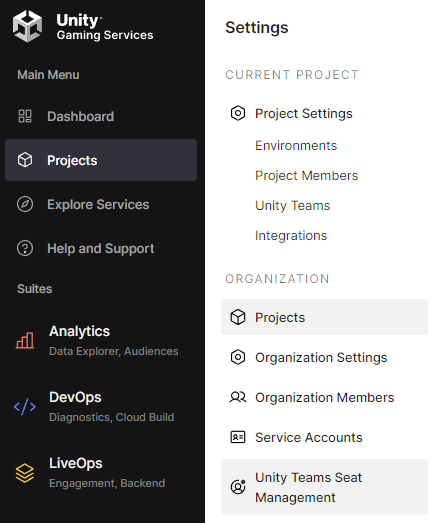Click the DevOps code brackets icon

[x=25, y=407]
